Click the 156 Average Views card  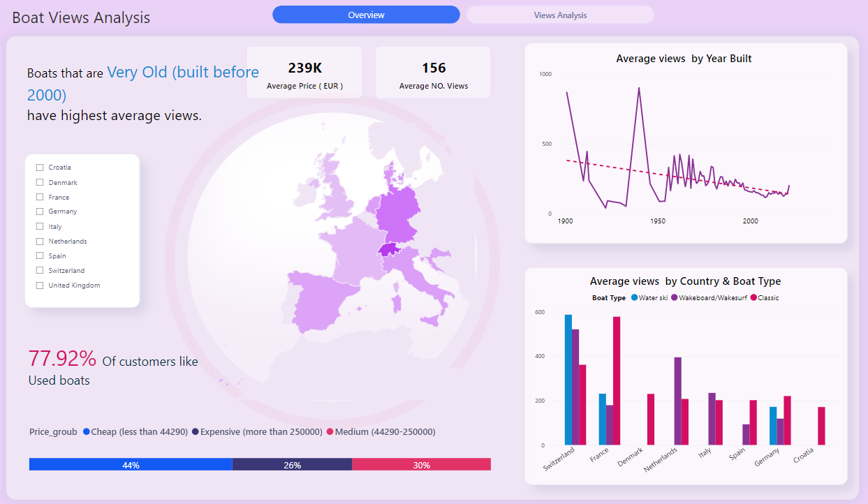tap(433, 72)
